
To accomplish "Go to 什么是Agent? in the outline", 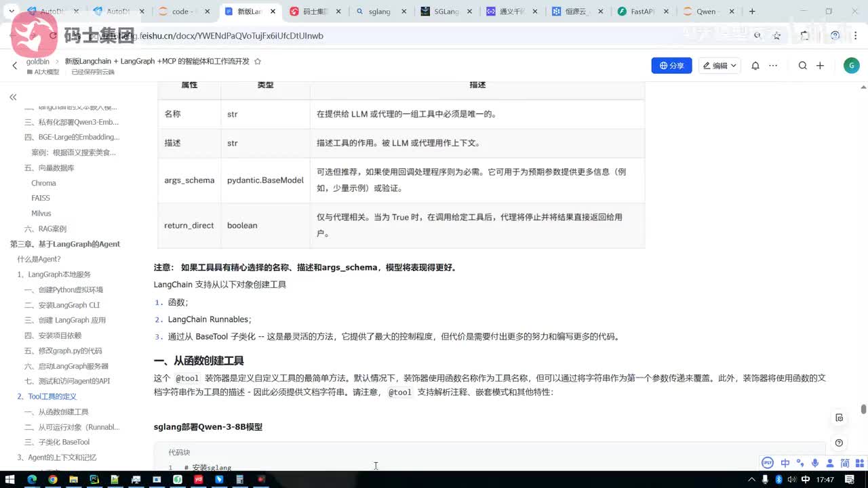I will click(x=39, y=259).
